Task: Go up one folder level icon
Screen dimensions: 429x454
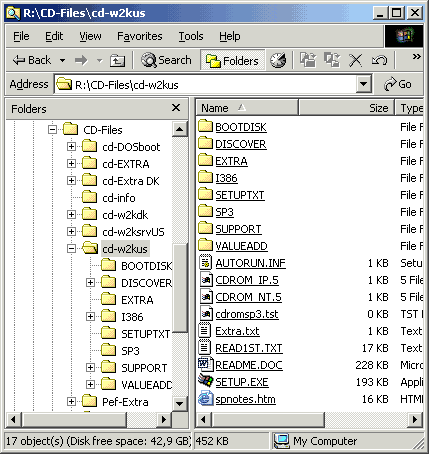Action: tap(117, 60)
